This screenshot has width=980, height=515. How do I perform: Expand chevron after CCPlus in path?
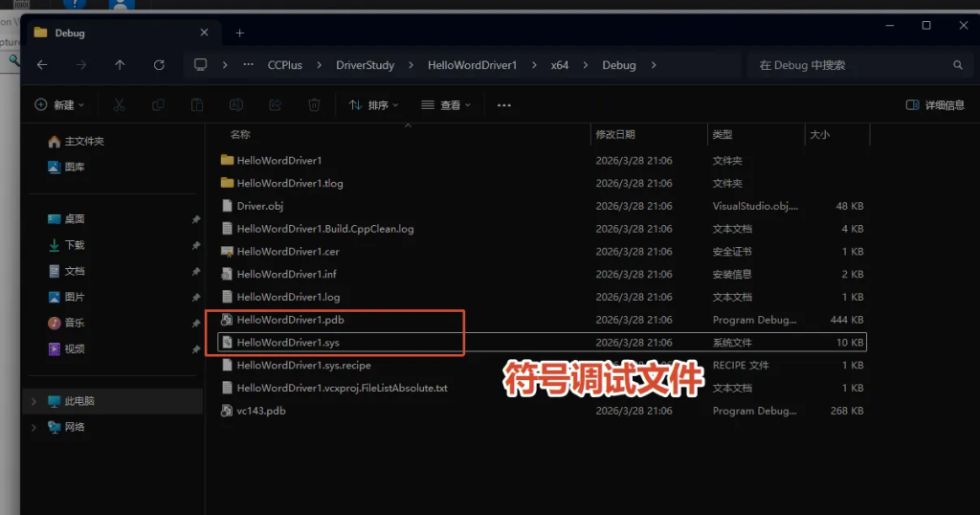[319, 65]
